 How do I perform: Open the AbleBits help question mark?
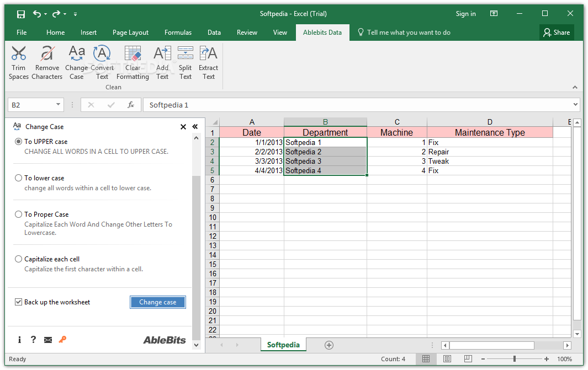point(33,339)
